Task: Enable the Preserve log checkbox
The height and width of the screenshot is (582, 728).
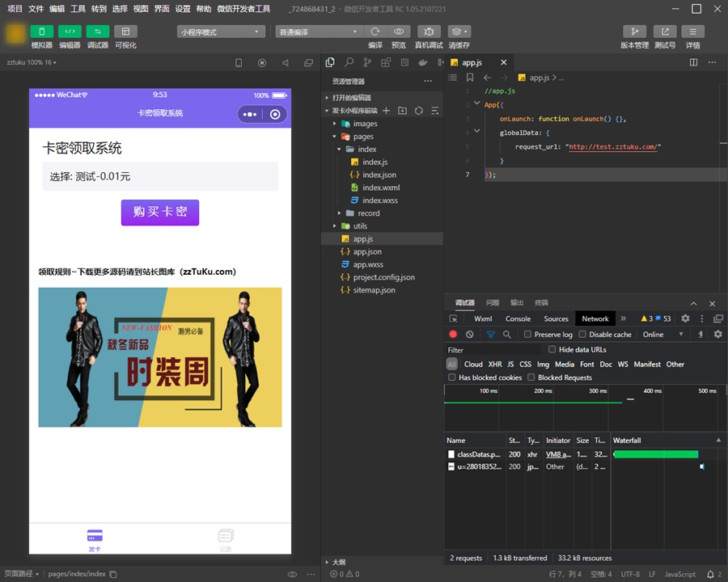Action: pos(527,334)
